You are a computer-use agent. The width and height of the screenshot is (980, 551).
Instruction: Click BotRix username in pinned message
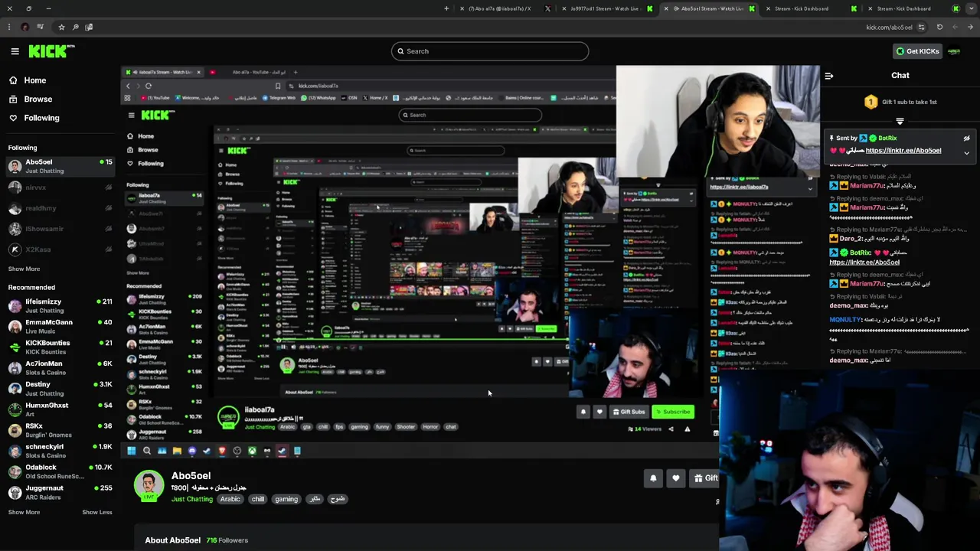[887, 139]
